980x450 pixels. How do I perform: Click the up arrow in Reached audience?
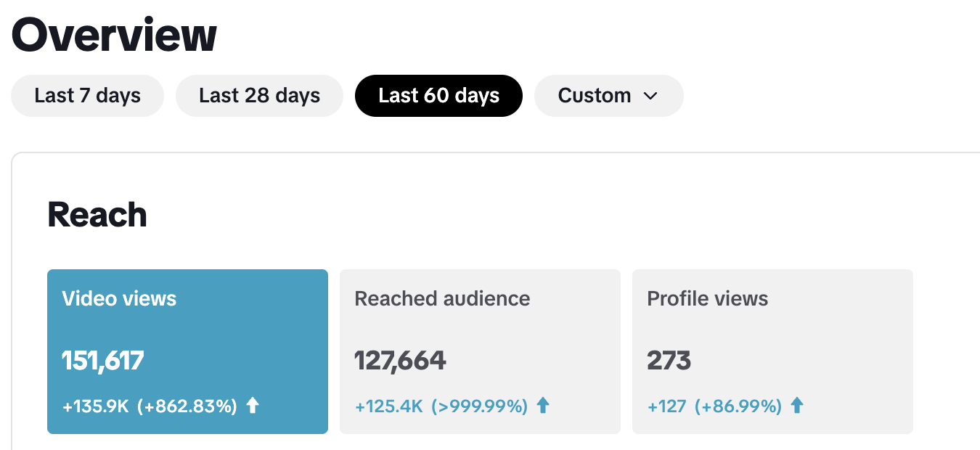(x=543, y=406)
